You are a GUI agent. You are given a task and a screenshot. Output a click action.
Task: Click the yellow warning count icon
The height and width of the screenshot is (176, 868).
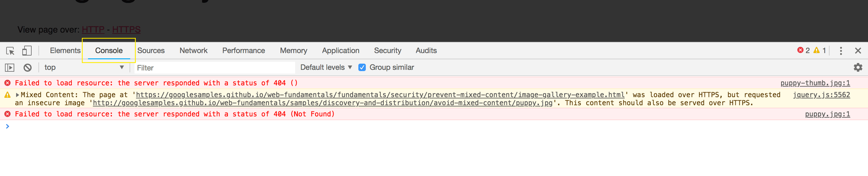click(x=817, y=50)
